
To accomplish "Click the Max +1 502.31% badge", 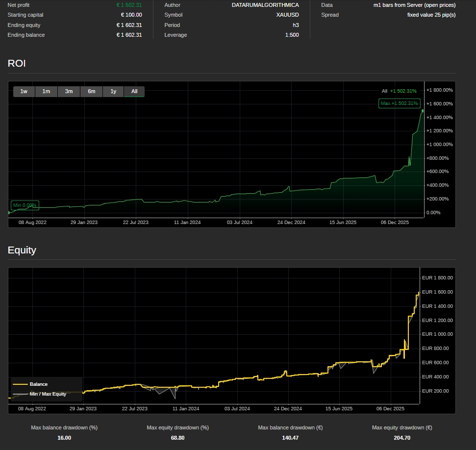I will pos(398,103).
